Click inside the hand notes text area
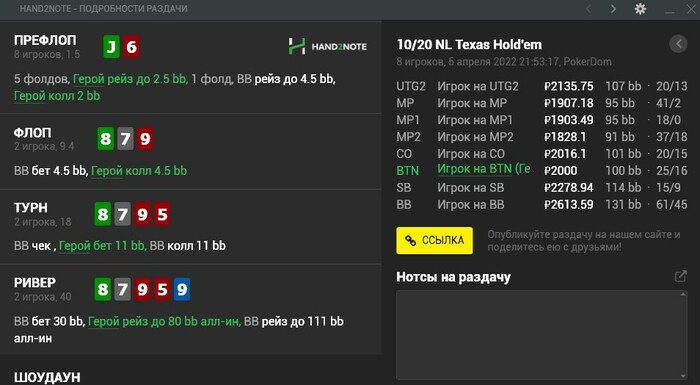The image size is (700, 385). point(542,335)
